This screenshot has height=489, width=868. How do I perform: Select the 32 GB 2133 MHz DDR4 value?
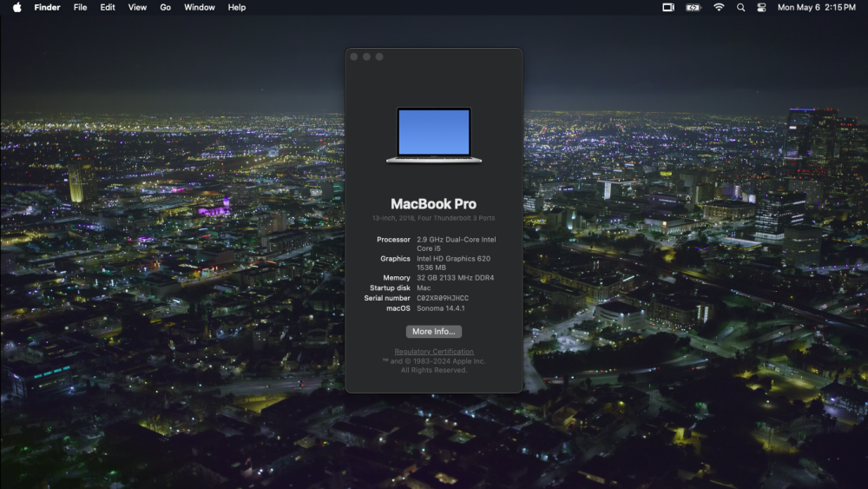pyautogui.click(x=455, y=278)
